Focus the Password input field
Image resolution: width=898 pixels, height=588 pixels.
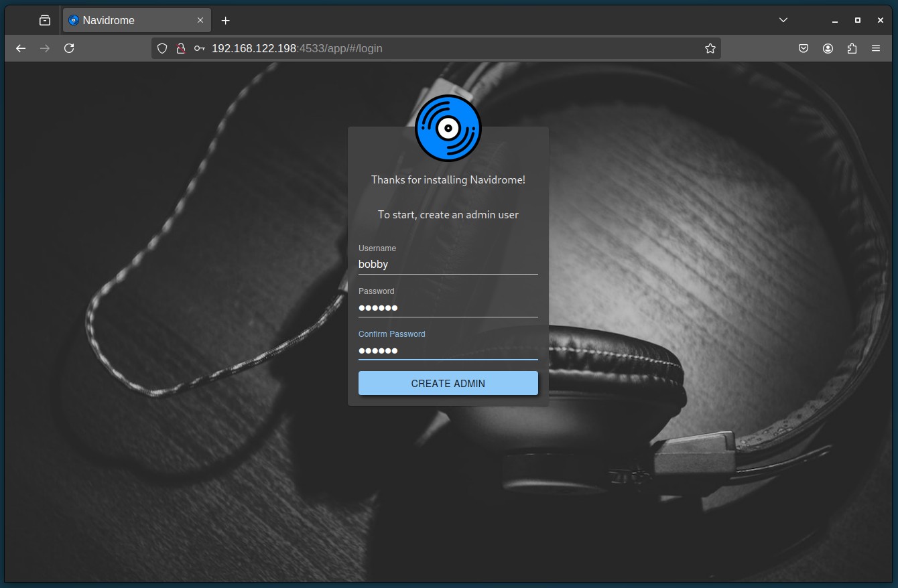[448, 307]
